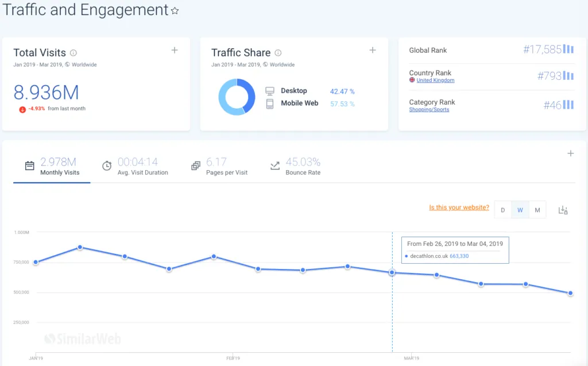The width and height of the screenshot is (588, 366).
Task: Click the -4.93% change text
Action: click(x=37, y=109)
